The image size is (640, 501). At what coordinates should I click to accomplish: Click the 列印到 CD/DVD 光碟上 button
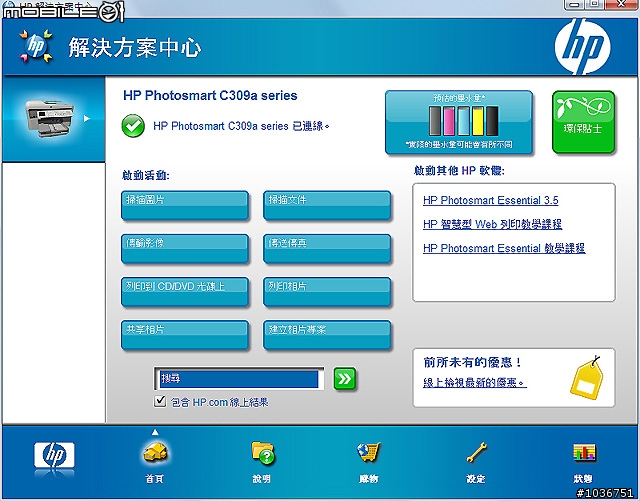(184, 292)
